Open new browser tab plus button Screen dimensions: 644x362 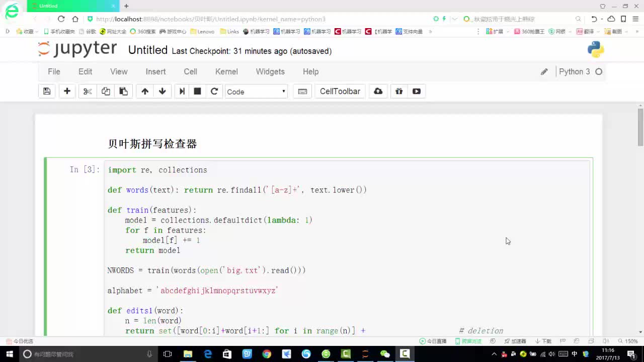click(x=126, y=6)
